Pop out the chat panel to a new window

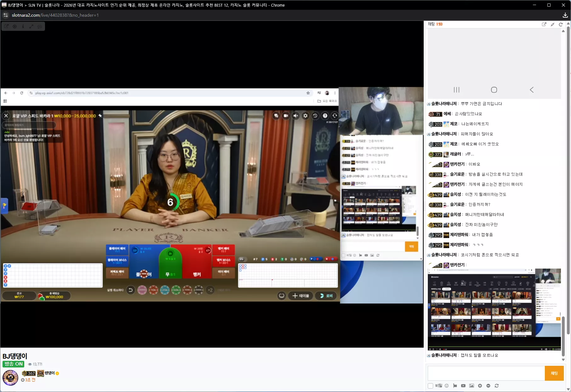click(x=544, y=24)
